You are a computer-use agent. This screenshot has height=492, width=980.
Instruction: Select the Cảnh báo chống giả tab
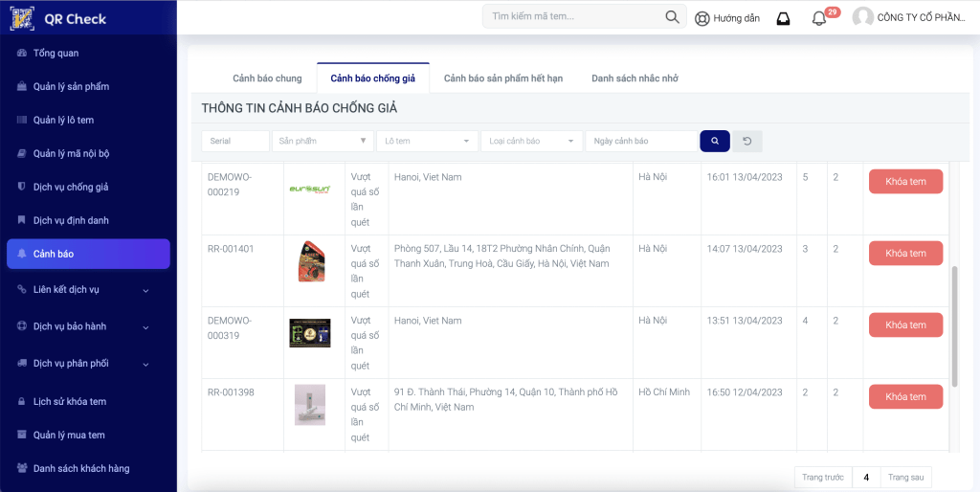(373, 78)
